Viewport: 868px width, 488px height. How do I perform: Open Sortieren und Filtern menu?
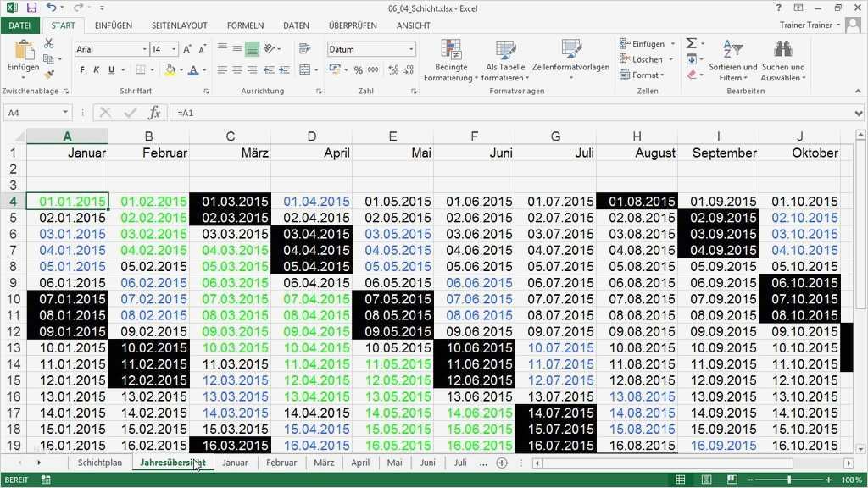pos(733,61)
